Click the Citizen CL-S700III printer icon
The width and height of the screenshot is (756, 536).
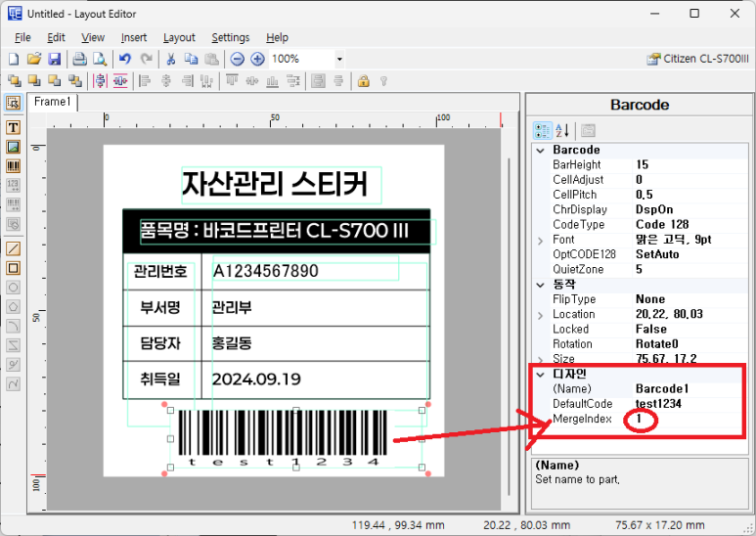coord(653,60)
